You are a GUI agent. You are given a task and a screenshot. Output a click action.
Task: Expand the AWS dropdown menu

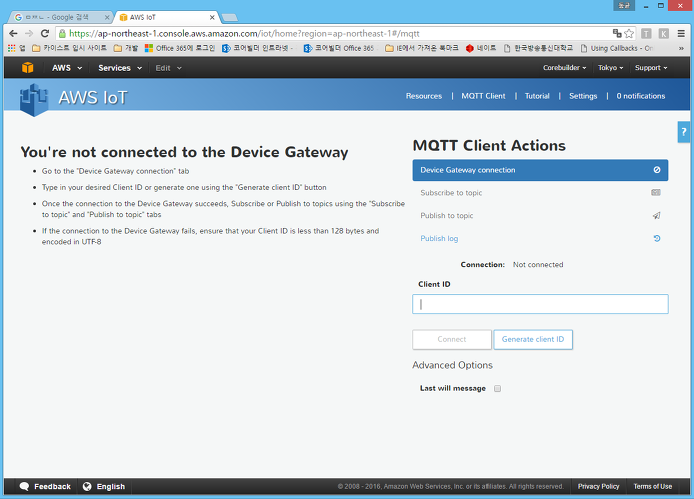click(67, 68)
